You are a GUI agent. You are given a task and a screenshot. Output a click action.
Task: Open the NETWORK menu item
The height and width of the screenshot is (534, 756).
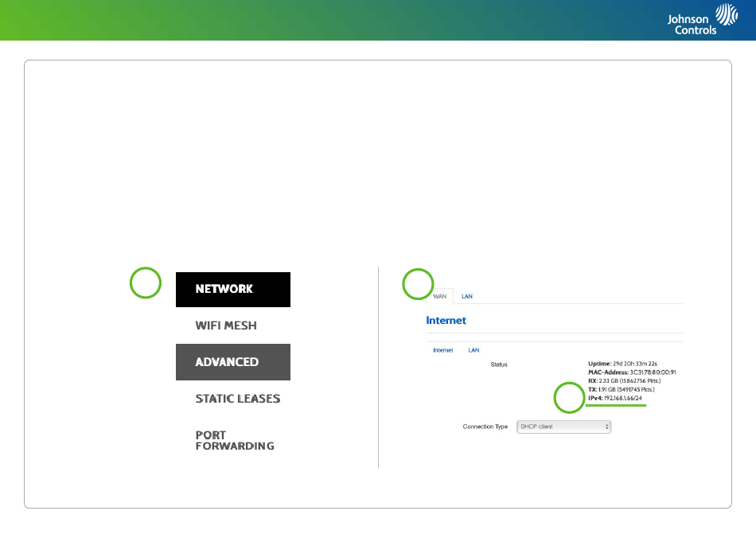coord(232,289)
